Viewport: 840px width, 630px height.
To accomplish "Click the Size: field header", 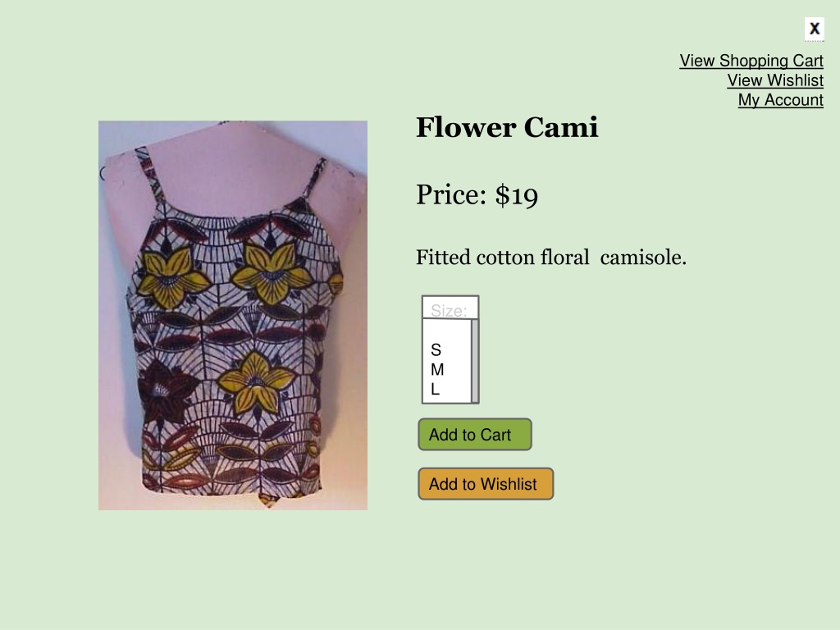I will click(450, 308).
